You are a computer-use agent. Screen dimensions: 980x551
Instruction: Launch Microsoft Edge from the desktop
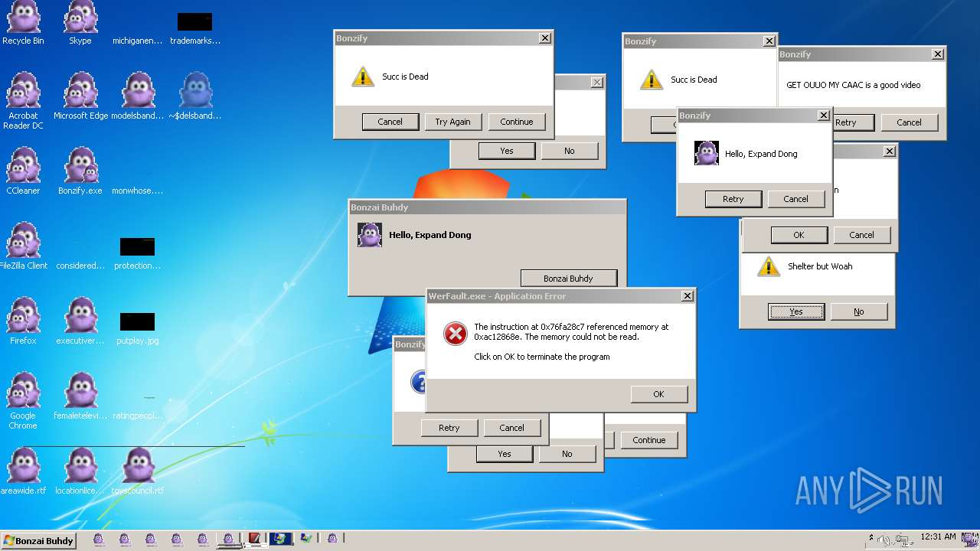coord(80,97)
